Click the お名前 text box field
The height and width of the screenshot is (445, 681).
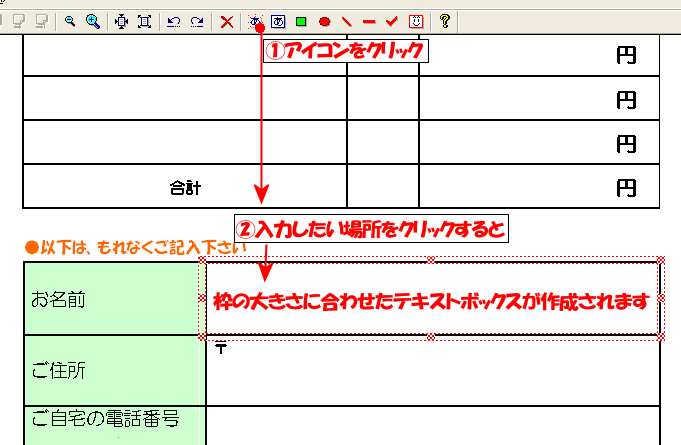point(431,299)
